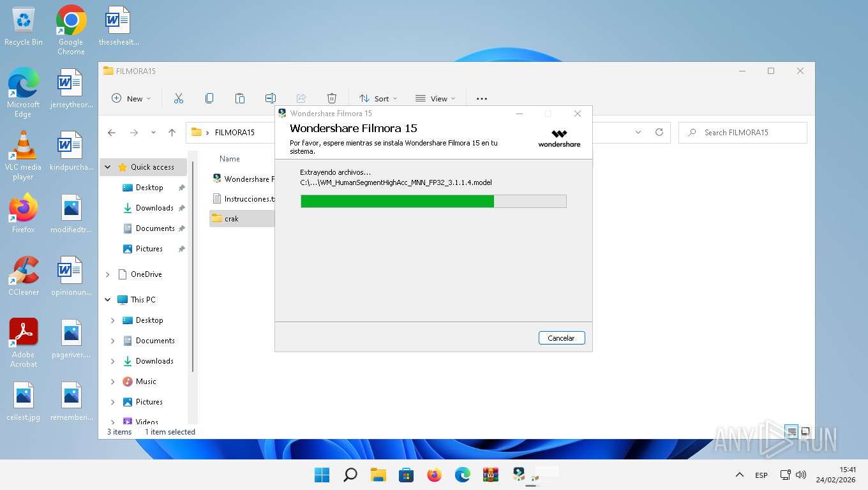Click the Cancelar button in installer

tap(562, 338)
